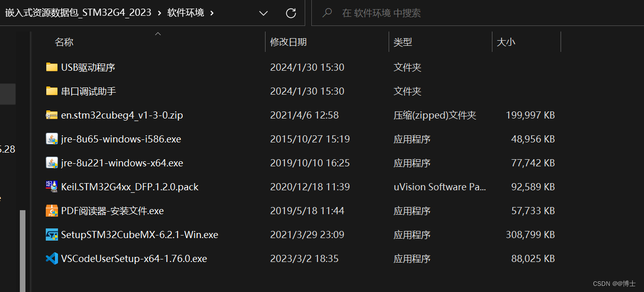Click the 串口调试助手 folder icon

[x=51, y=91]
